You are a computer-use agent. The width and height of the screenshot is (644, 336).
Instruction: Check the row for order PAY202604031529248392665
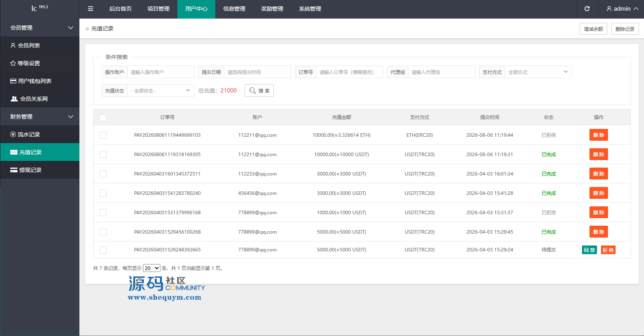pyautogui.click(x=103, y=250)
